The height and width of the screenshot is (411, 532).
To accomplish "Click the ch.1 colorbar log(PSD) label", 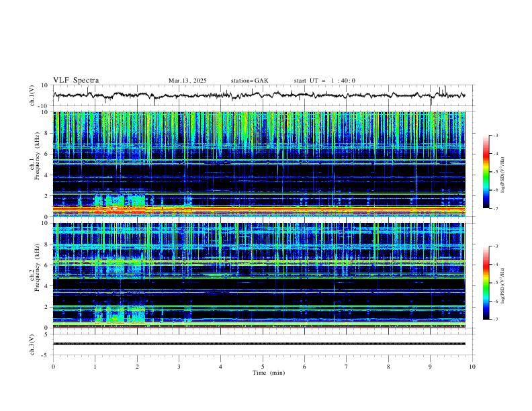I will (x=502, y=175).
